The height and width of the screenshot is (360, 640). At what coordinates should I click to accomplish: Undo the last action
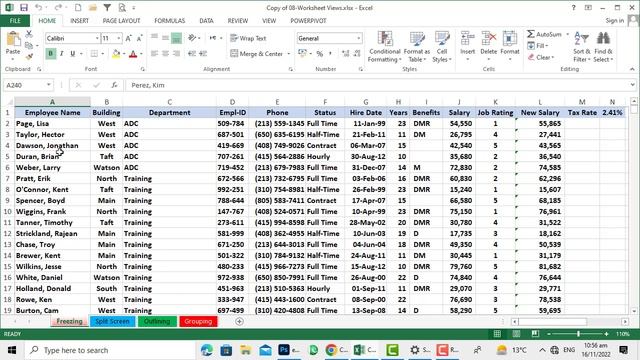coord(38,7)
